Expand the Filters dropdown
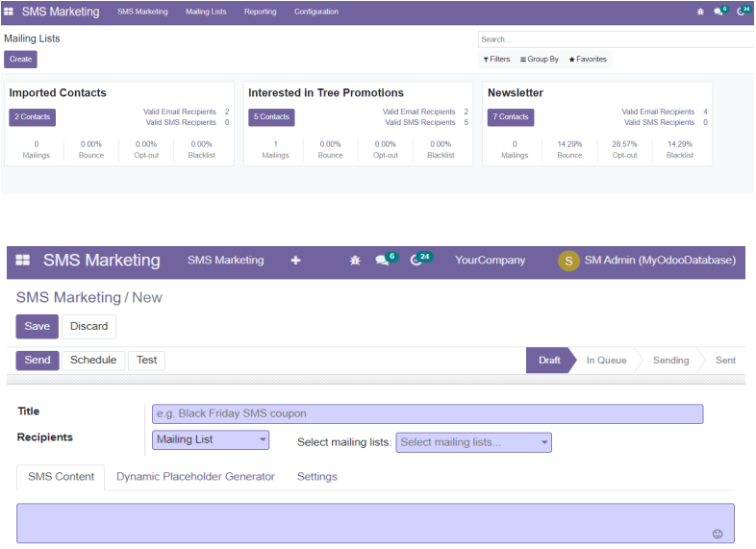The width and height of the screenshot is (756, 549). point(496,60)
